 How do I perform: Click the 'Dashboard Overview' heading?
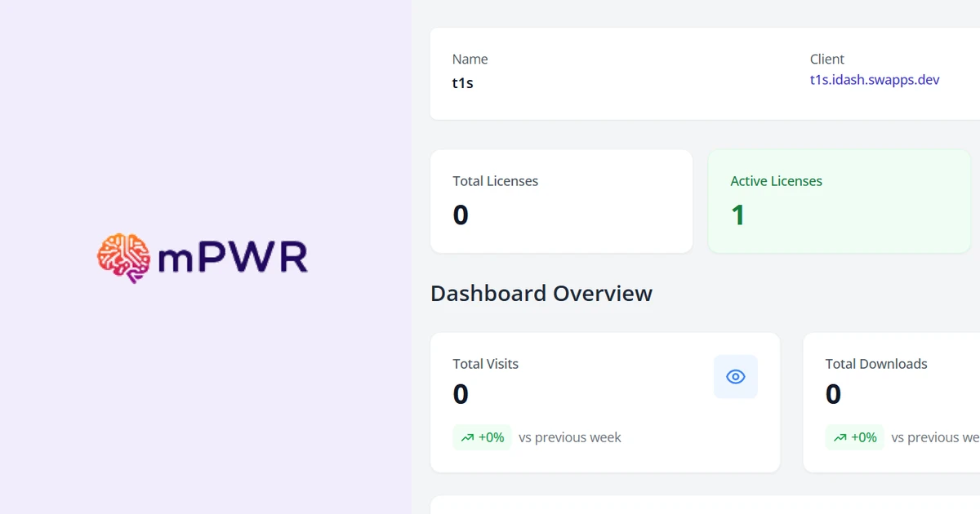coord(541,294)
